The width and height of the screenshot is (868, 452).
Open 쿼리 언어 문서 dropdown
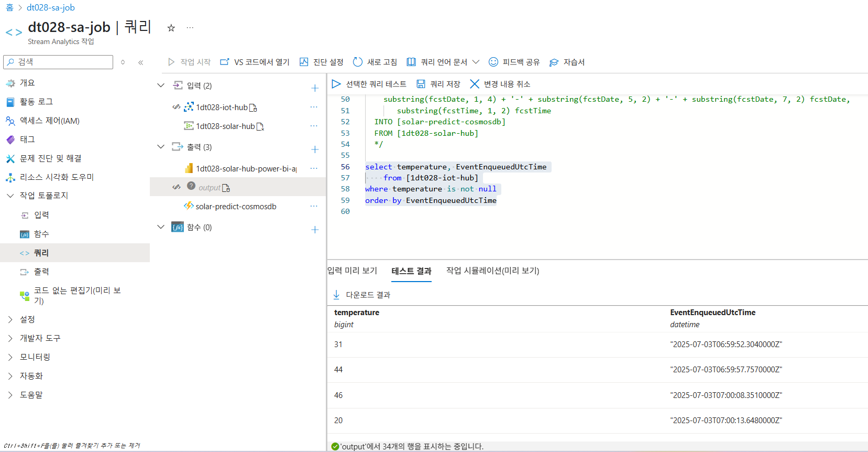[x=443, y=62]
